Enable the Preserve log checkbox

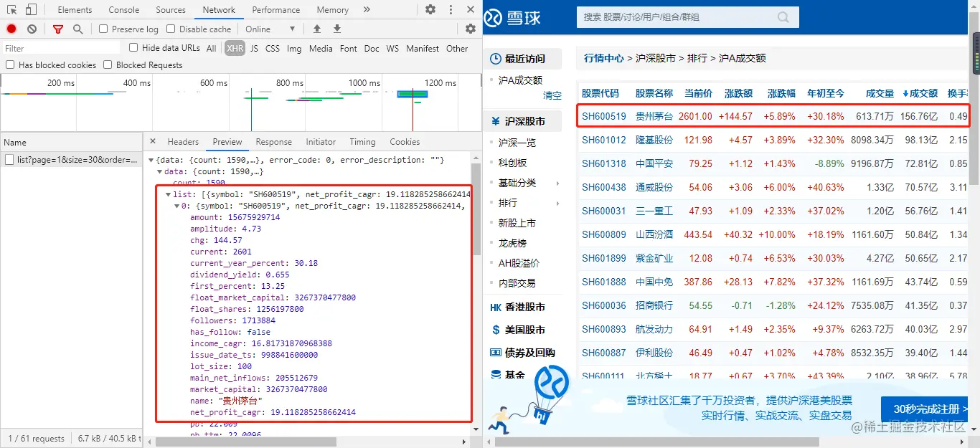103,29
